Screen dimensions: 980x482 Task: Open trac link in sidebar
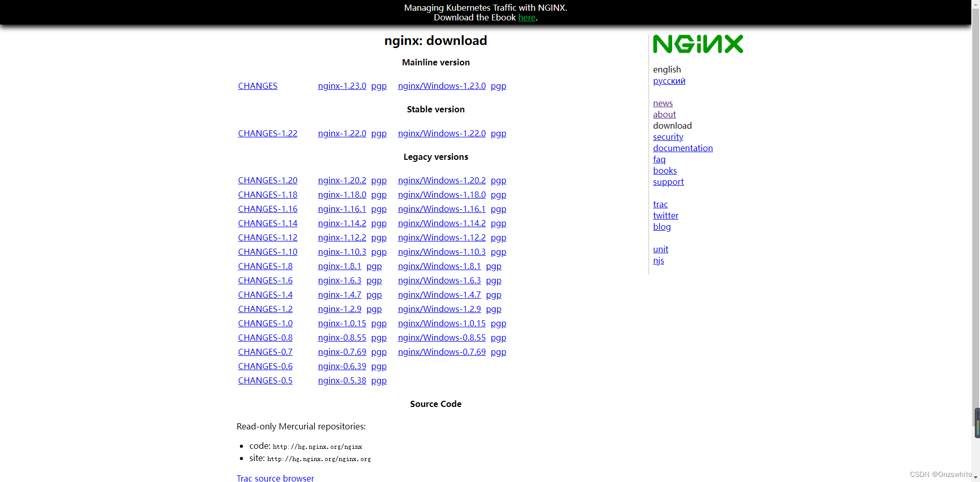[660, 204]
